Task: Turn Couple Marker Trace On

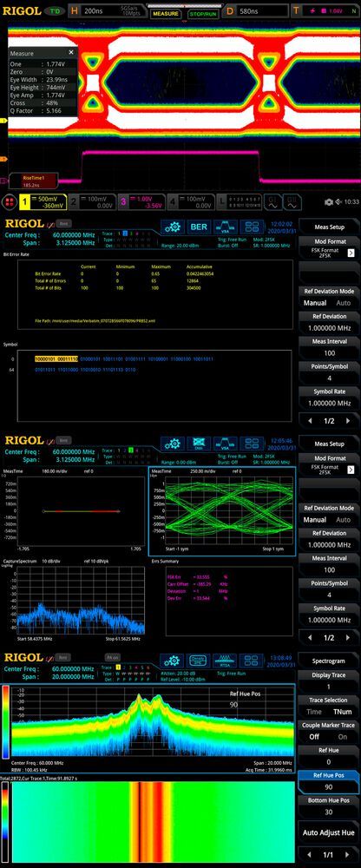Action: click(343, 737)
